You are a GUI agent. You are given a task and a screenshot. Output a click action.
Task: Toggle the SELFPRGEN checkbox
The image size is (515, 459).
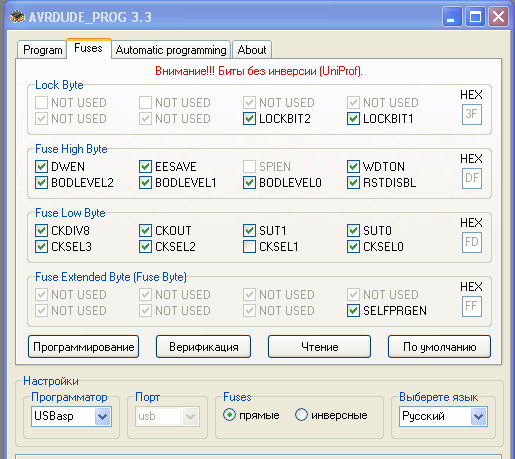(353, 311)
